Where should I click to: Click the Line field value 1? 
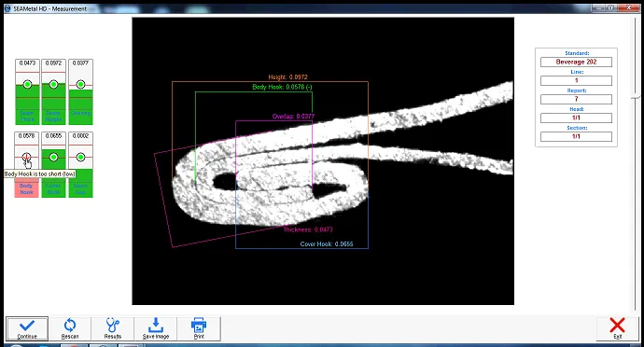click(576, 80)
